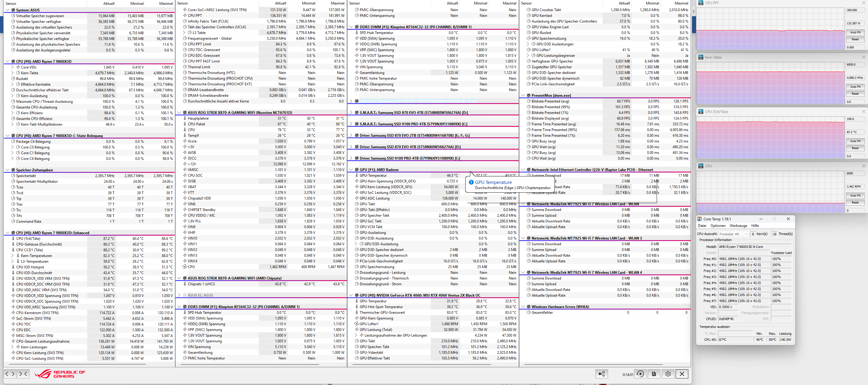Select the Thermische Drosselung (HTC) row
Viewport: 868px width, 385px height.
click(x=261, y=73)
